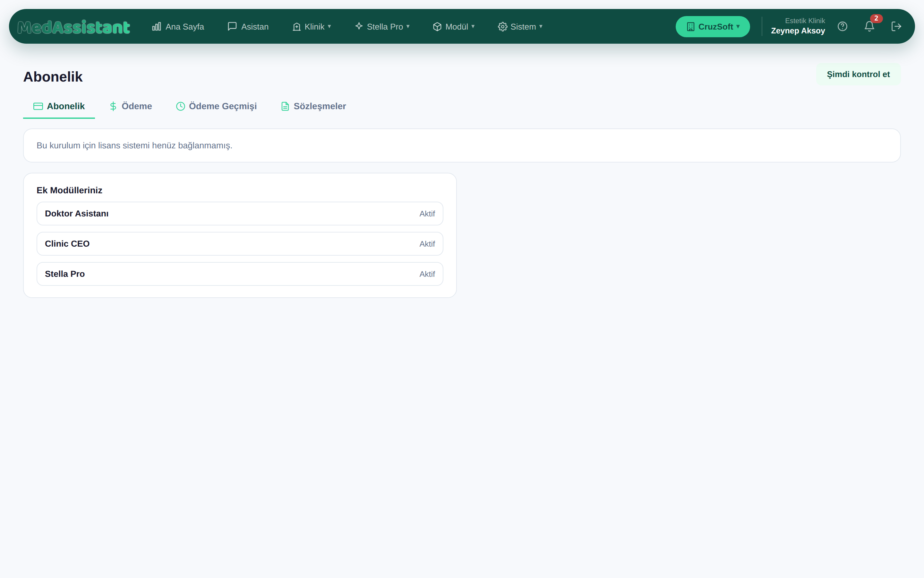Switch to the Ödeme tab
Screen dimensions: 924x578
(131, 106)
